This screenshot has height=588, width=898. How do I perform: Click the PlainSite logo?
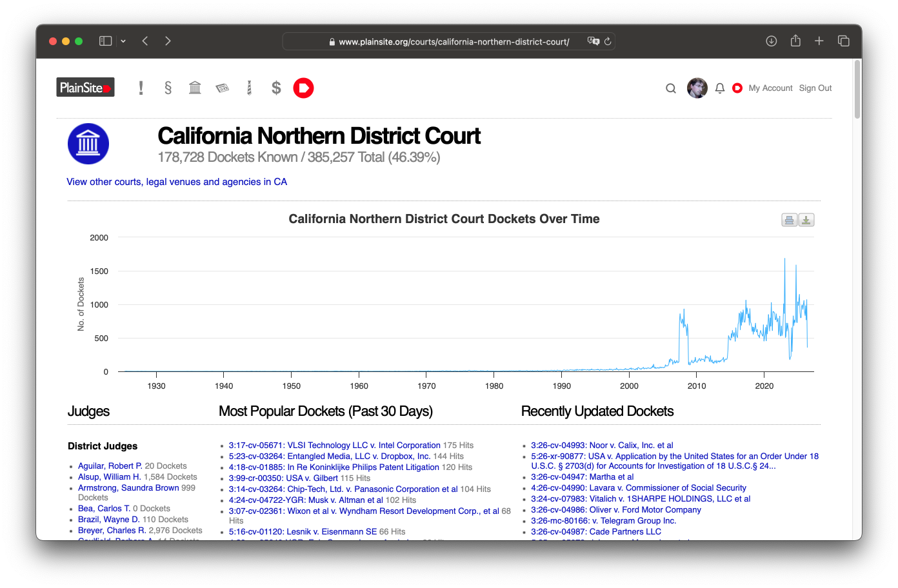tap(85, 87)
